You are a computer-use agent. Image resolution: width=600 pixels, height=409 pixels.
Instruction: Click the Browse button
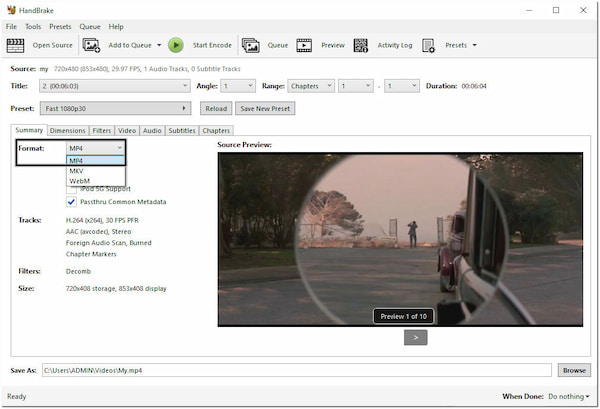(574, 370)
